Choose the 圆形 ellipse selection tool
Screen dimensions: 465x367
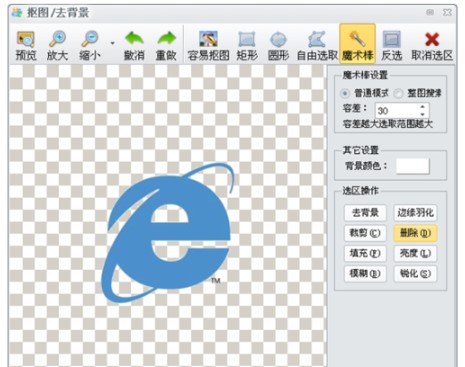coord(278,45)
